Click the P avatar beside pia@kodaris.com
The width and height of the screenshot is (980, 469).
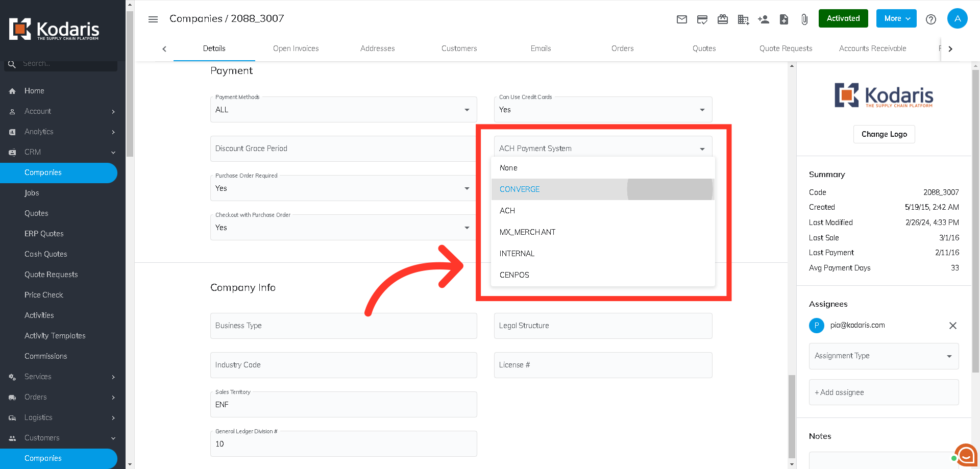[x=817, y=325]
